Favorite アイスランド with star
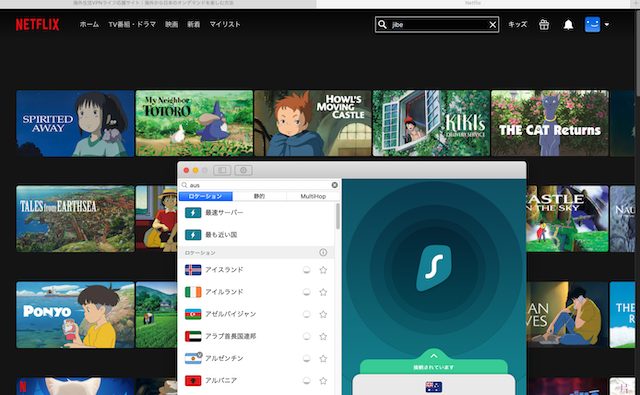640x395 pixels. [323, 270]
